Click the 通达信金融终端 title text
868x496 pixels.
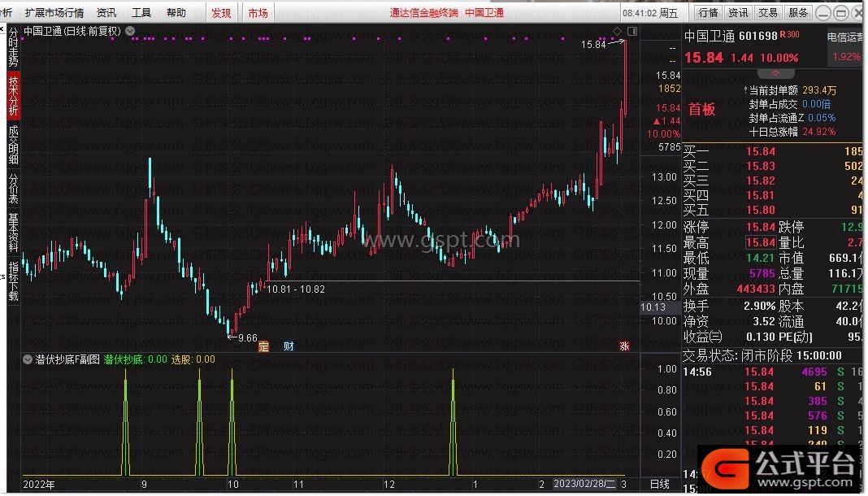click(424, 13)
